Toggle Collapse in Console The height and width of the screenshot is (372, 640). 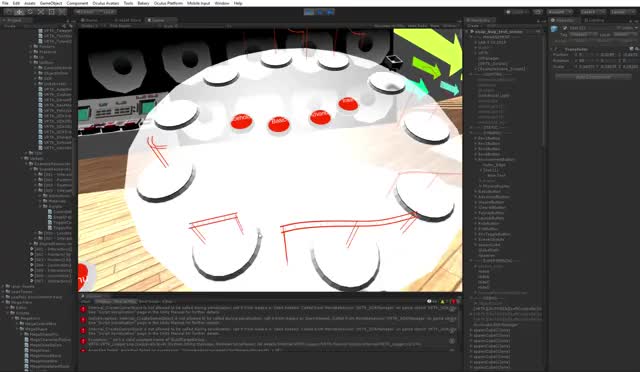pos(104,301)
